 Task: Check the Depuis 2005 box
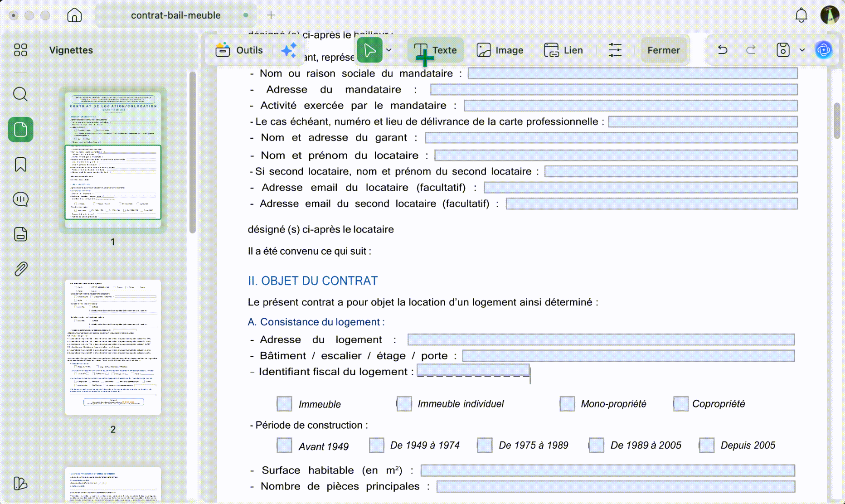coord(706,445)
